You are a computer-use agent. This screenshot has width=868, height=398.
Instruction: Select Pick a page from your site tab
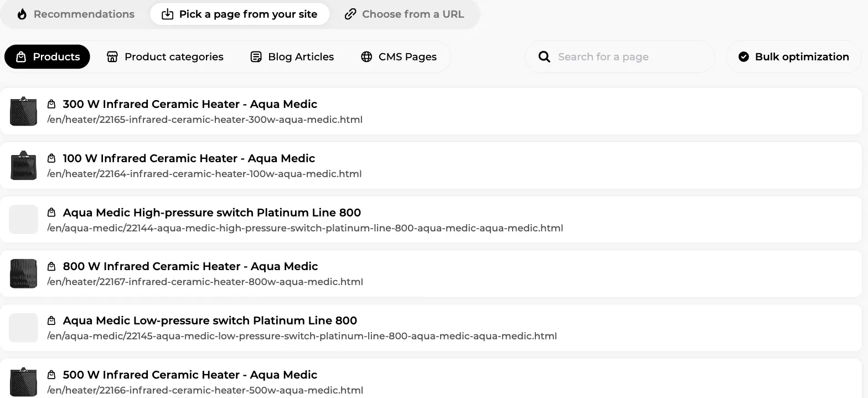coord(240,14)
